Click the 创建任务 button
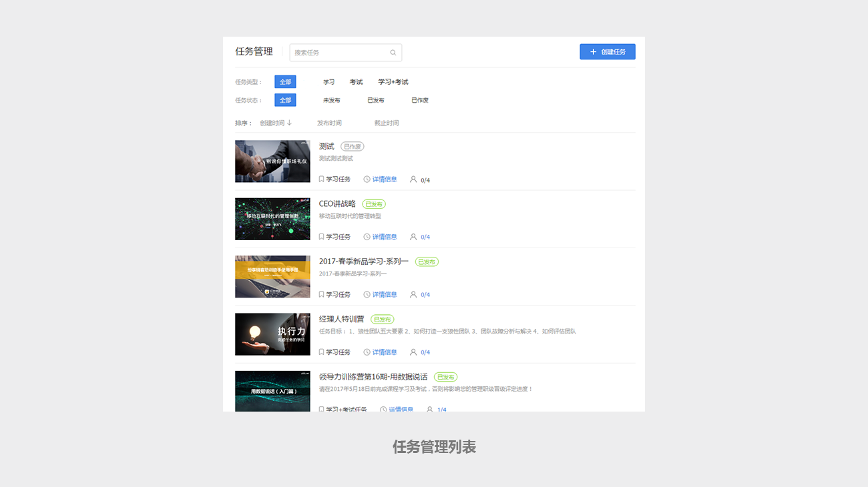Viewport: 868px width, 487px height. click(x=608, y=52)
